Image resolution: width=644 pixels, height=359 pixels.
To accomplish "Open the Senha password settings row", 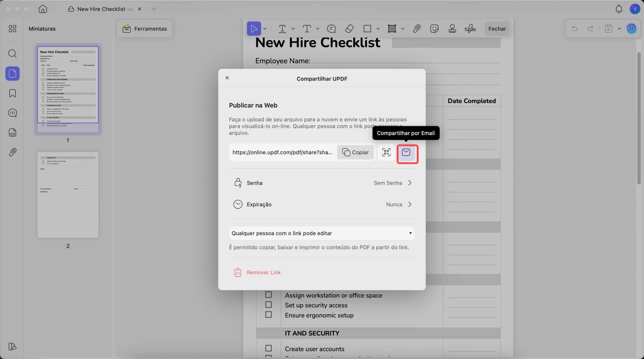I will tap(322, 183).
